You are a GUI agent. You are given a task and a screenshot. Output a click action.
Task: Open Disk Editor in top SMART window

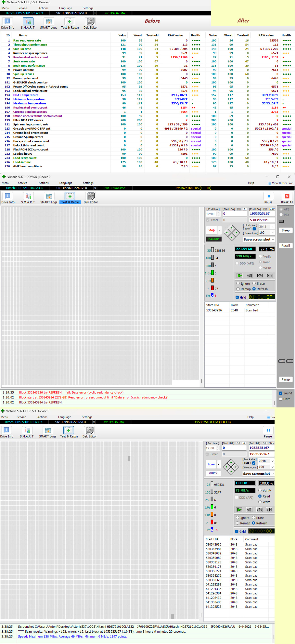90,23
